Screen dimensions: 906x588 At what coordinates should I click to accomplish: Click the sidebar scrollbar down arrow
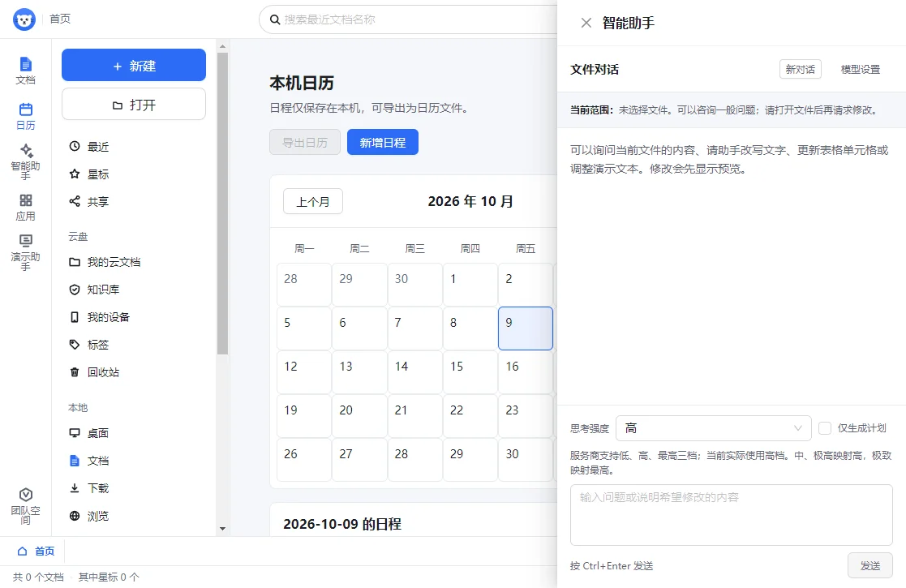coord(222,529)
